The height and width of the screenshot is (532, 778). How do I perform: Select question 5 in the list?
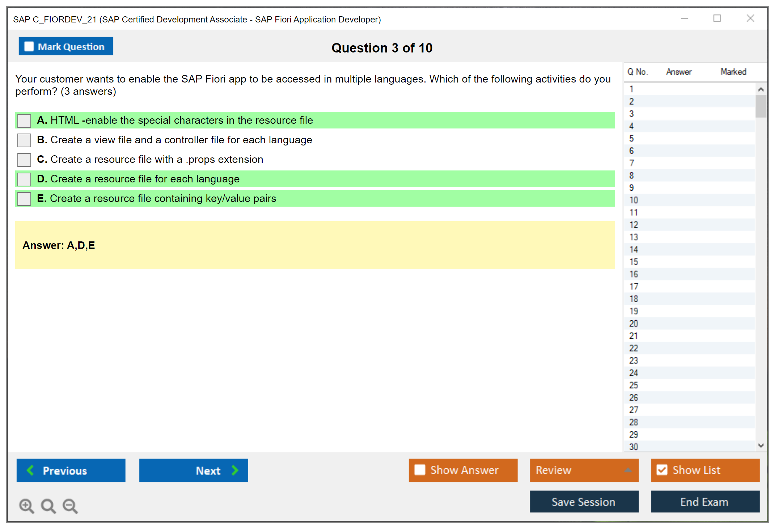coord(631,139)
